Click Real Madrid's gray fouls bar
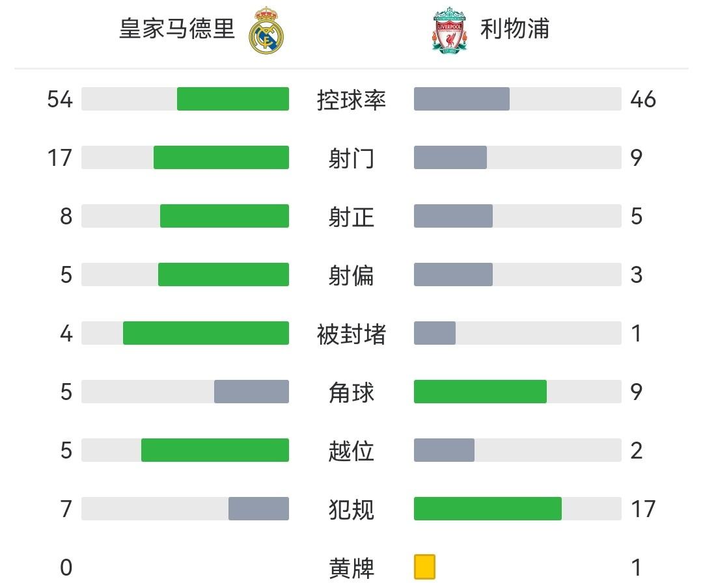This screenshot has height=588, width=703. [258, 509]
